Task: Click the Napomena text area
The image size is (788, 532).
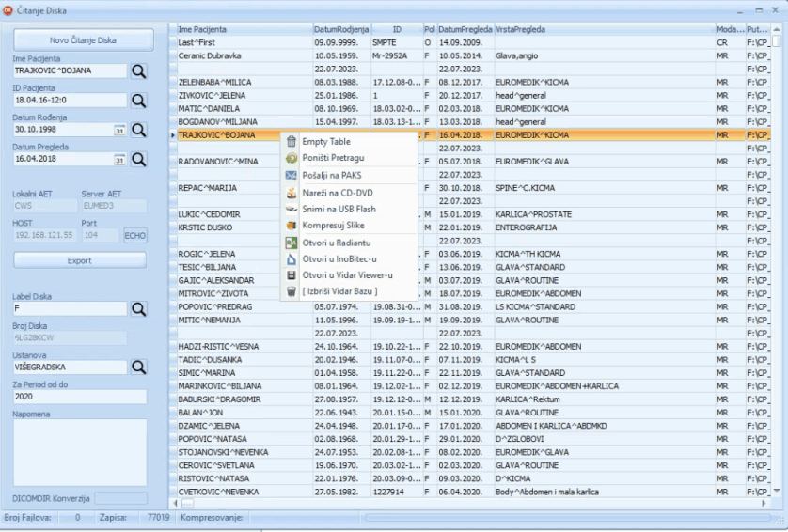Action: coord(79,451)
